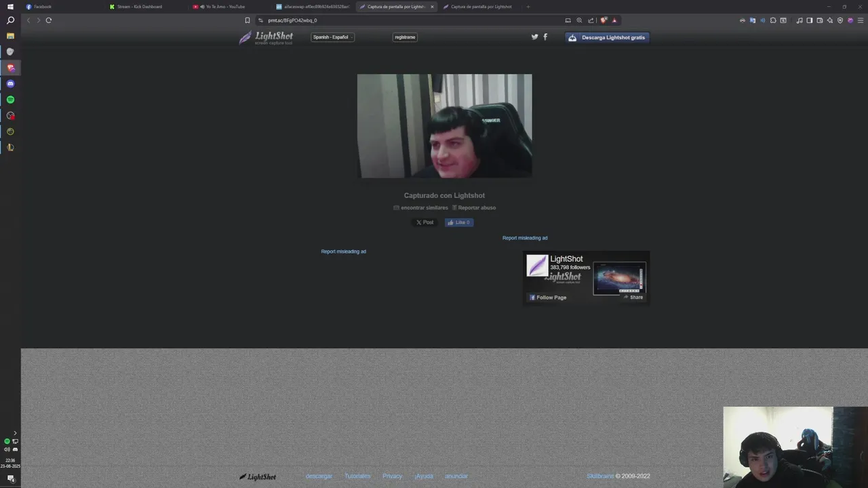Click the Facebook Like button

click(459, 222)
